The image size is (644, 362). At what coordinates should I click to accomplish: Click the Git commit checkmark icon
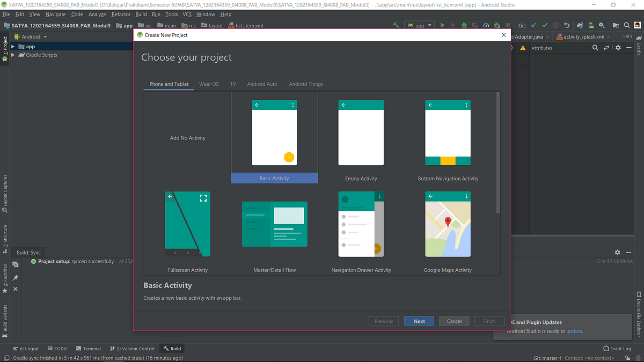[544, 25]
